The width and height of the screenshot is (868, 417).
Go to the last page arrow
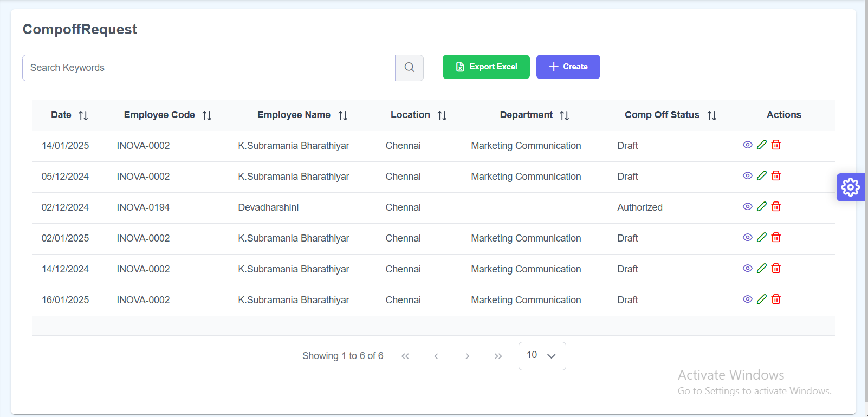(x=498, y=356)
